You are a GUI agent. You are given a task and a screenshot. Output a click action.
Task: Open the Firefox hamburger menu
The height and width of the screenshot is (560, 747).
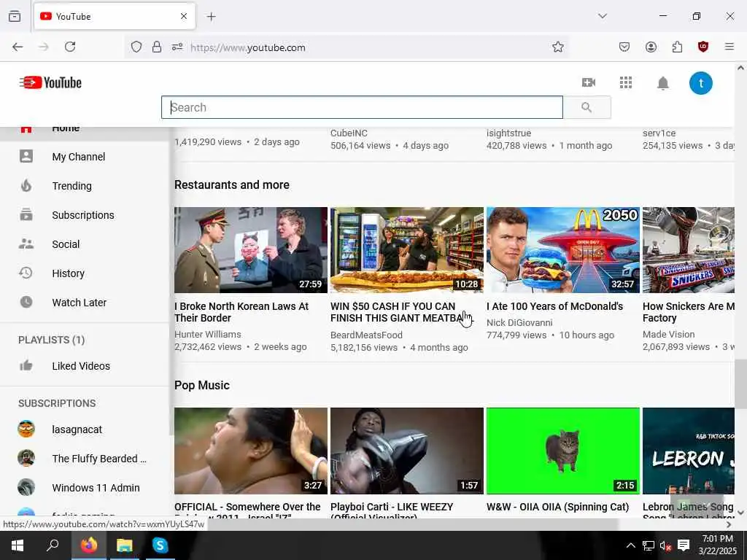(729, 47)
